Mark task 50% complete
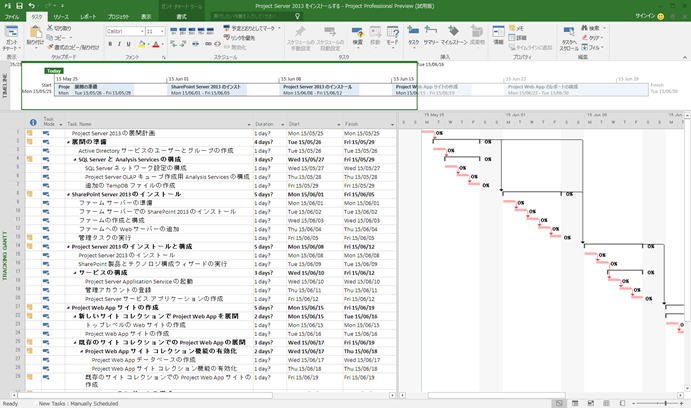The height and width of the screenshot is (408, 691). click(192, 31)
